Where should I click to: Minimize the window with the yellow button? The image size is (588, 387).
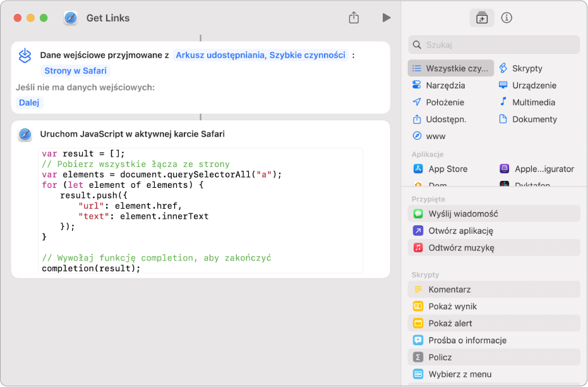[31, 18]
